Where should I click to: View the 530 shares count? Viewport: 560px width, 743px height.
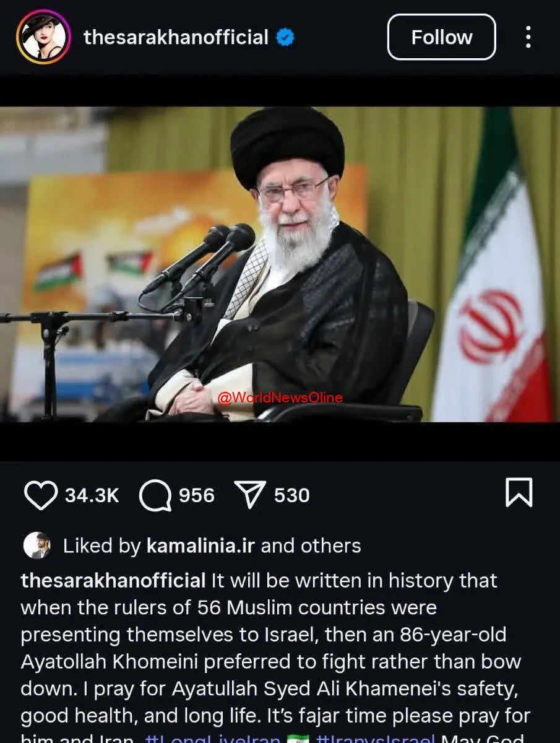[292, 495]
